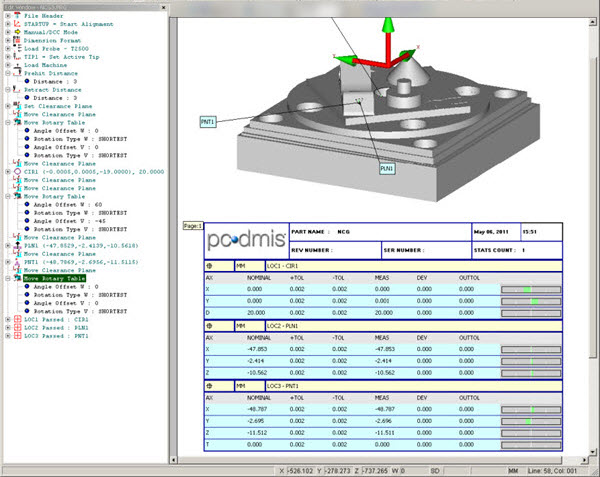Select the CIR1 circle feature icon
This screenshot has height=477, width=600.
16,171
